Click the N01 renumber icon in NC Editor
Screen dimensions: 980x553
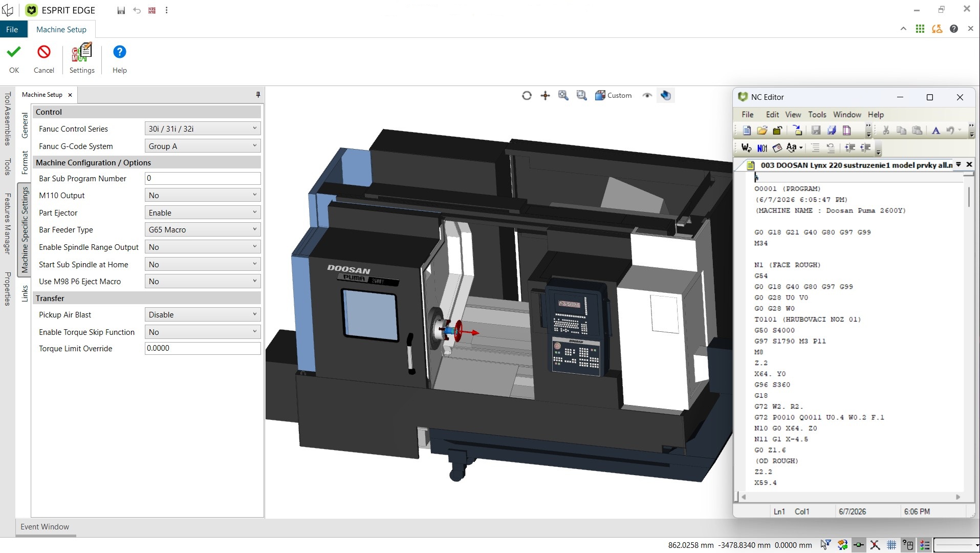coord(762,148)
